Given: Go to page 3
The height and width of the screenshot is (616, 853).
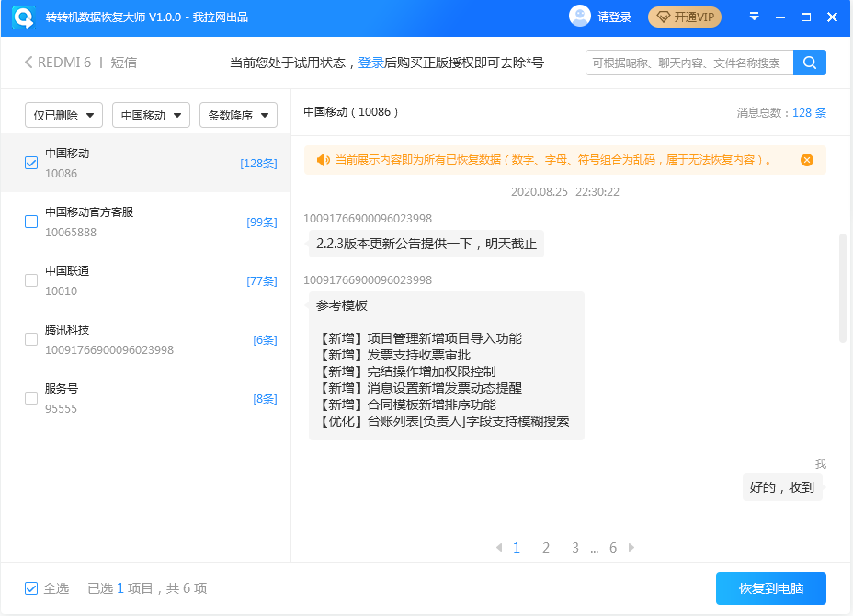Looking at the screenshot, I should [575, 547].
